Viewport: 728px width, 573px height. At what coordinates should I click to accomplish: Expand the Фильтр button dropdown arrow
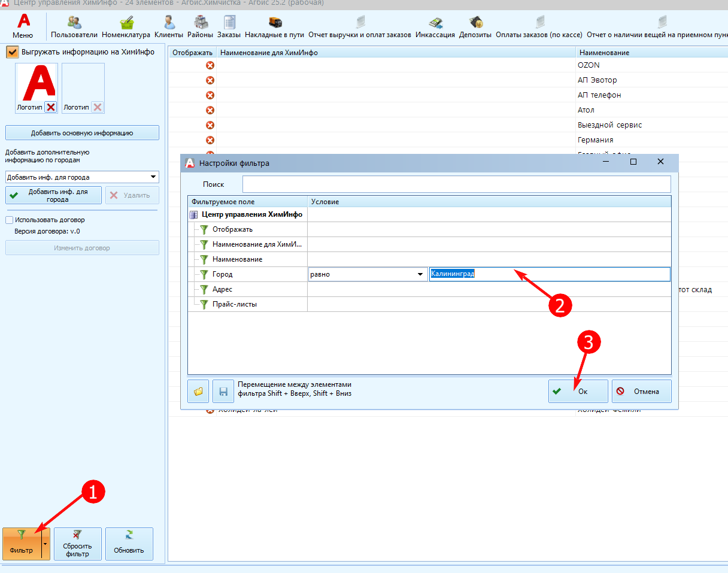[x=45, y=544]
